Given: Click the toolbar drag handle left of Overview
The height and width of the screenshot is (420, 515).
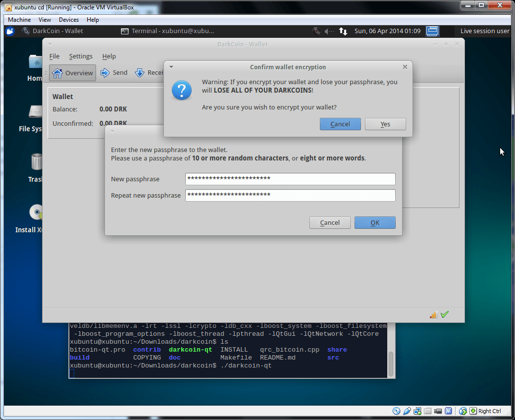Looking at the screenshot, I should click(x=46, y=73).
